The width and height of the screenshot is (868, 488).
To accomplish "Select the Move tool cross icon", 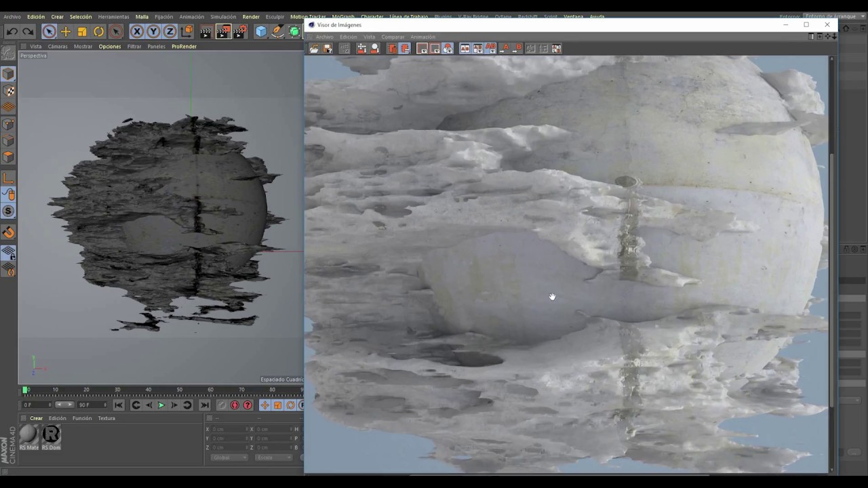I will [66, 31].
